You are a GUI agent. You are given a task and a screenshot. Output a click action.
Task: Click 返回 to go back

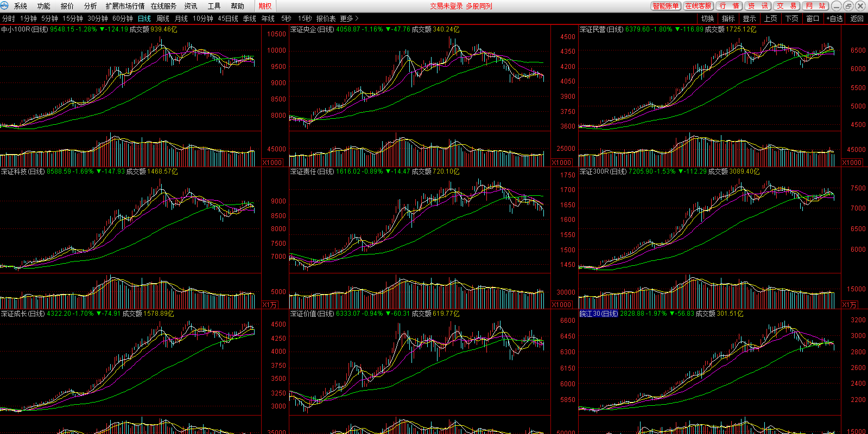[857, 18]
